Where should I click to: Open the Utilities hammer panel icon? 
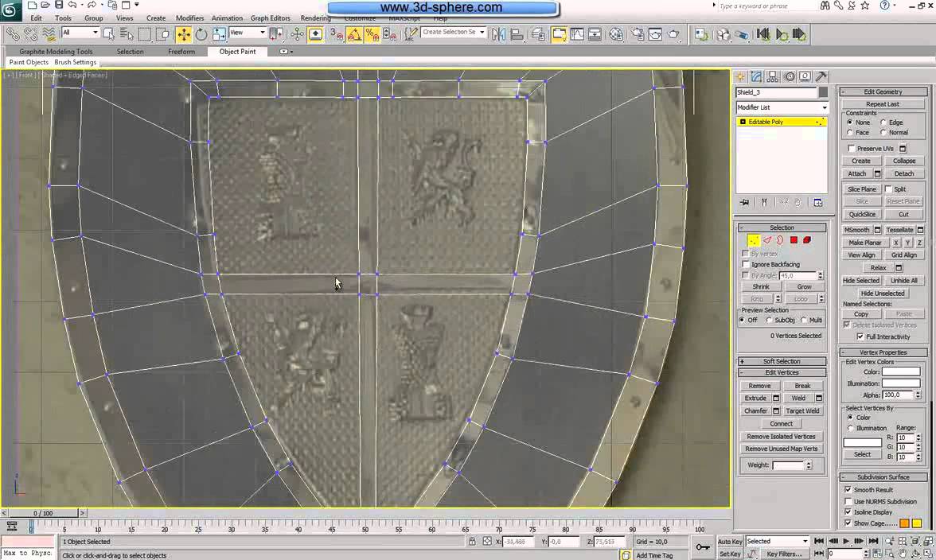pos(821,76)
